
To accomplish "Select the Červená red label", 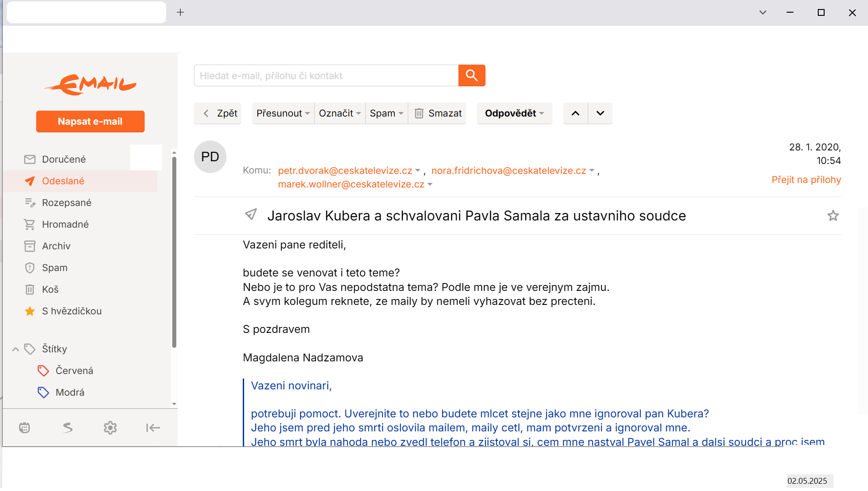I will point(74,371).
